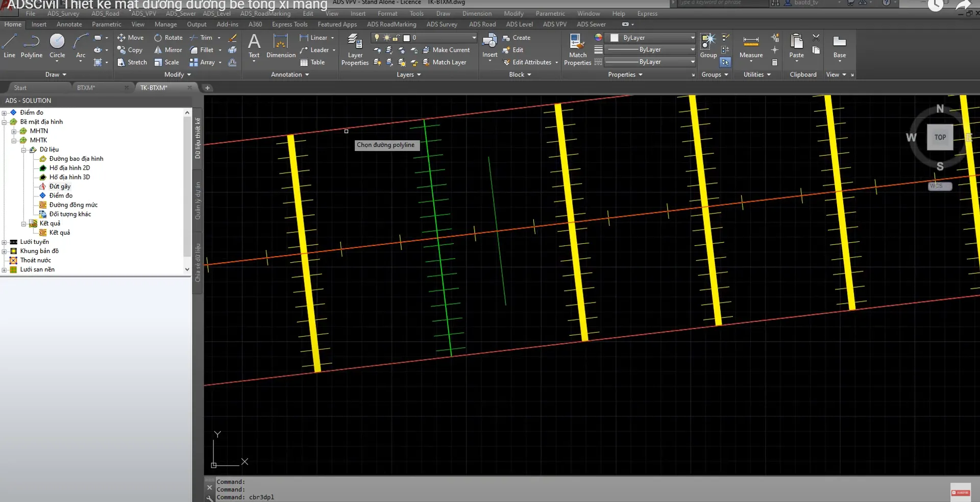The width and height of the screenshot is (980, 502).
Task: Open the Array tool
Action: 202,62
